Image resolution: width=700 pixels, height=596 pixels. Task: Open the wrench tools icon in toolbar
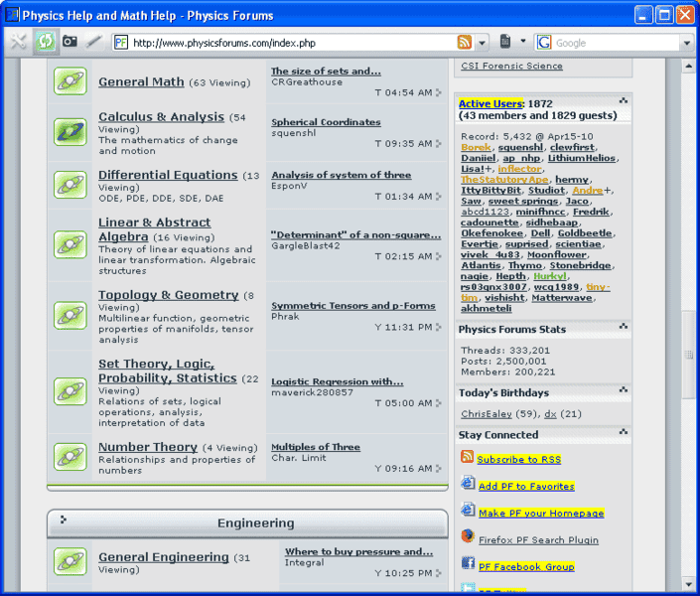tap(18, 42)
